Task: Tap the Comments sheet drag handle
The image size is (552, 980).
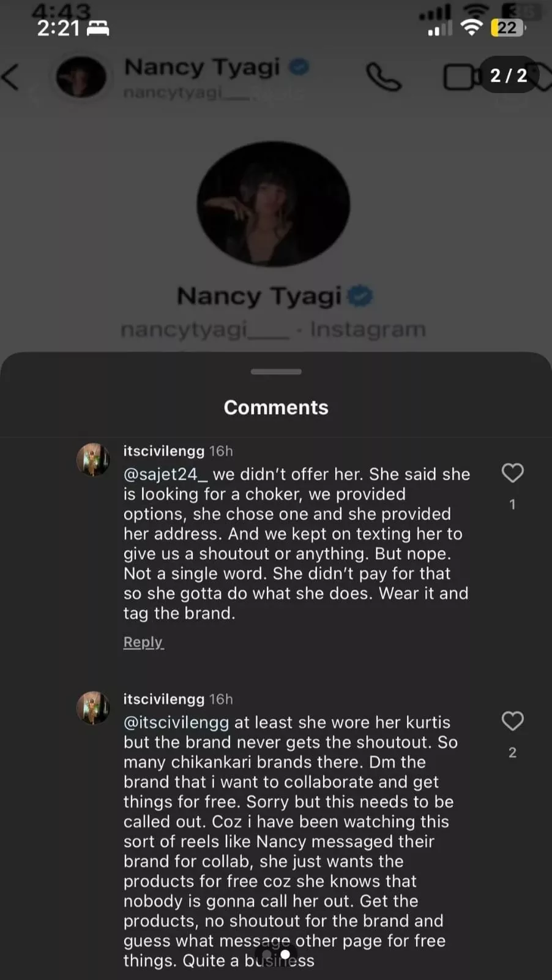Action: coord(276,371)
